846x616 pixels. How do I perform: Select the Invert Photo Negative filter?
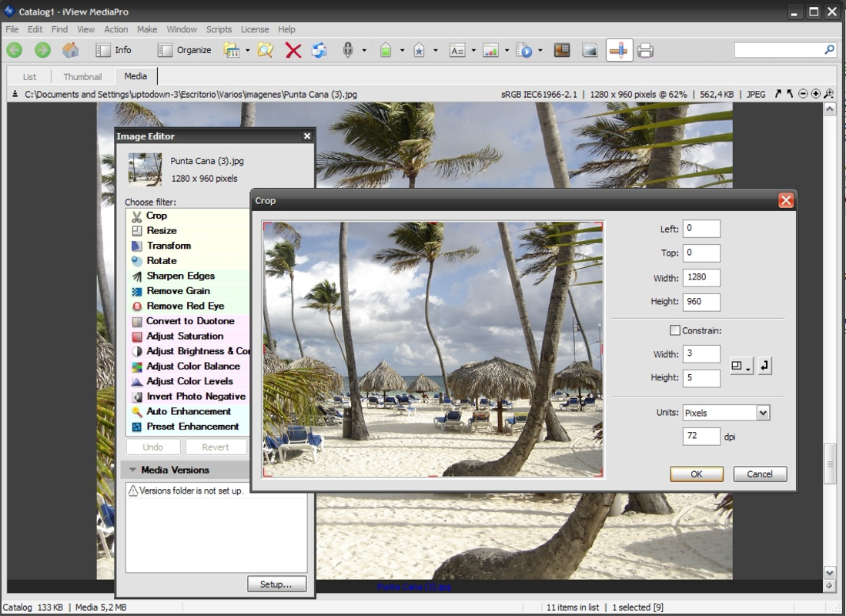coord(188,397)
